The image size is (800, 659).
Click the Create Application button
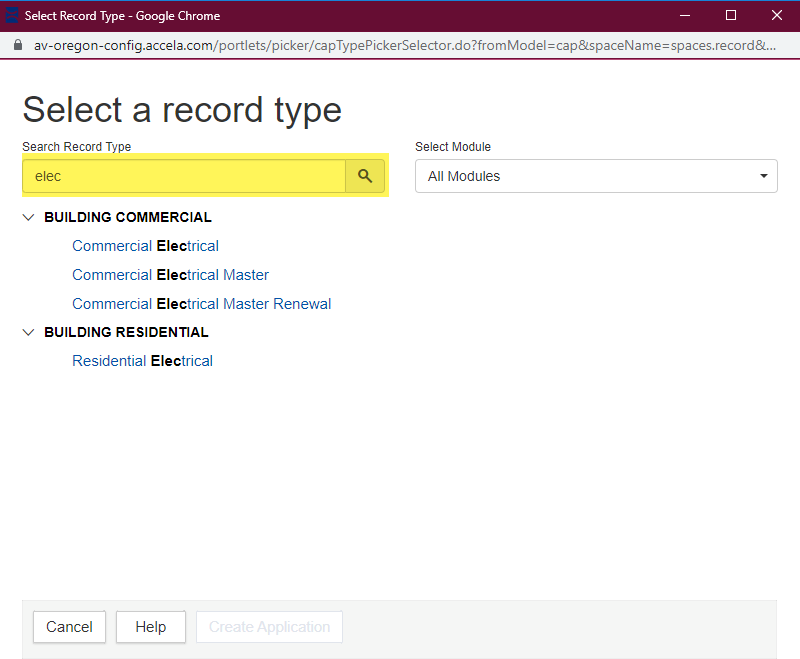pyautogui.click(x=269, y=627)
